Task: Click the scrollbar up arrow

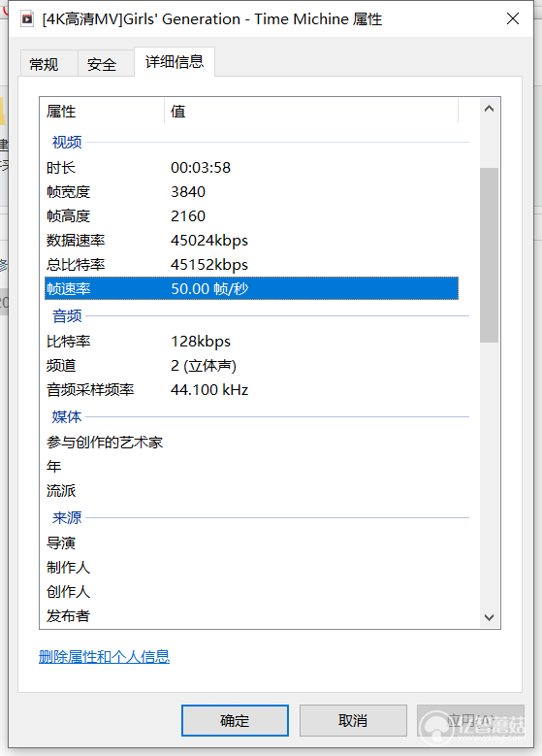Action: tap(489, 109)
